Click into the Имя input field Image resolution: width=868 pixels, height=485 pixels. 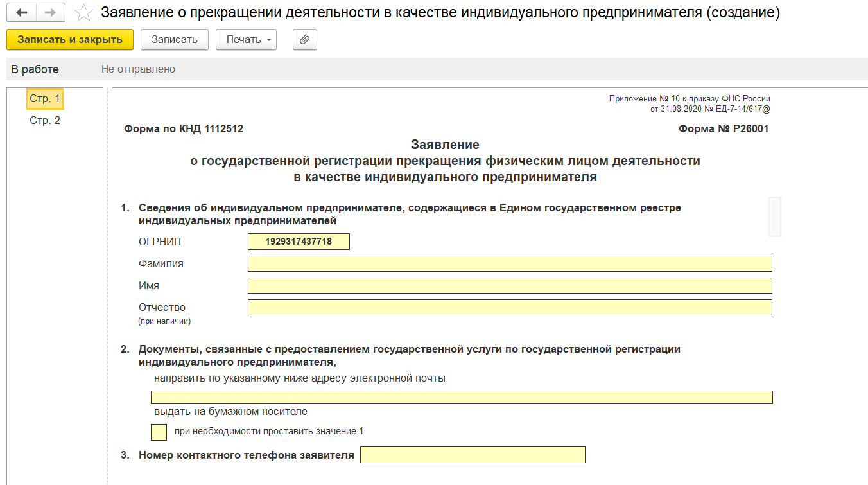point(510,286)
